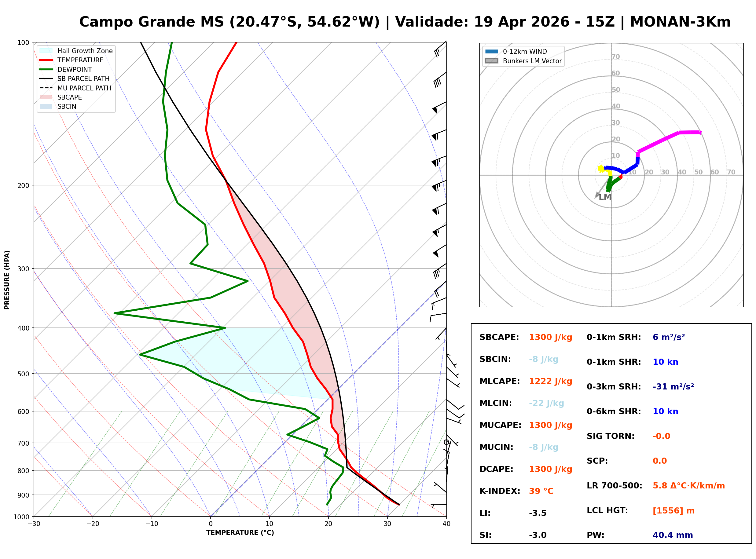Click the LCL HGT value [1556] m
The width and height of the screenshot is (756, 559).
[673, 511]
